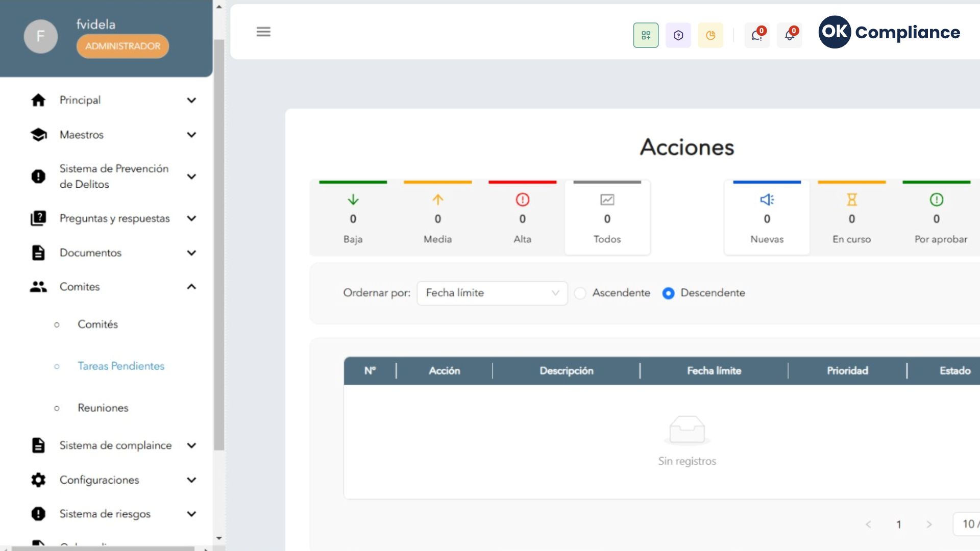Click the Acción column header

pos(444,371)
